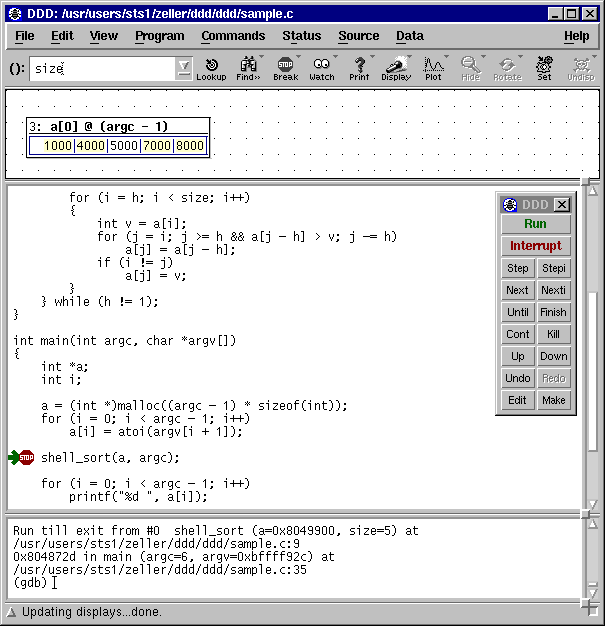Click the size argument input field

[102, 69]
